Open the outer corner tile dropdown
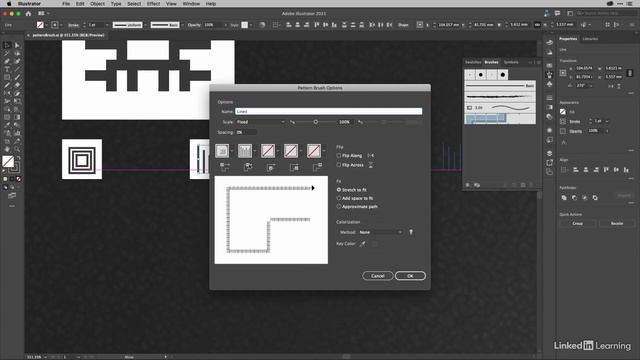The height and width of the screenshot is (360, 640). click(x=232, y=151)
